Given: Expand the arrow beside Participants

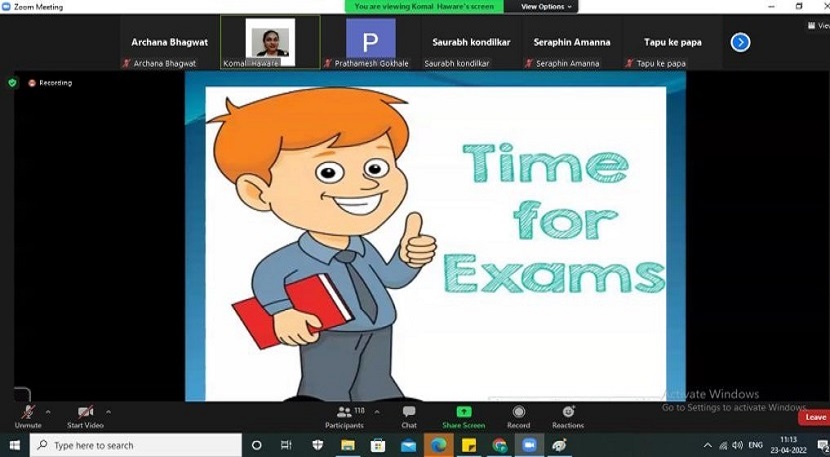Looking at the screenshot, I should [x=377, y=411].
